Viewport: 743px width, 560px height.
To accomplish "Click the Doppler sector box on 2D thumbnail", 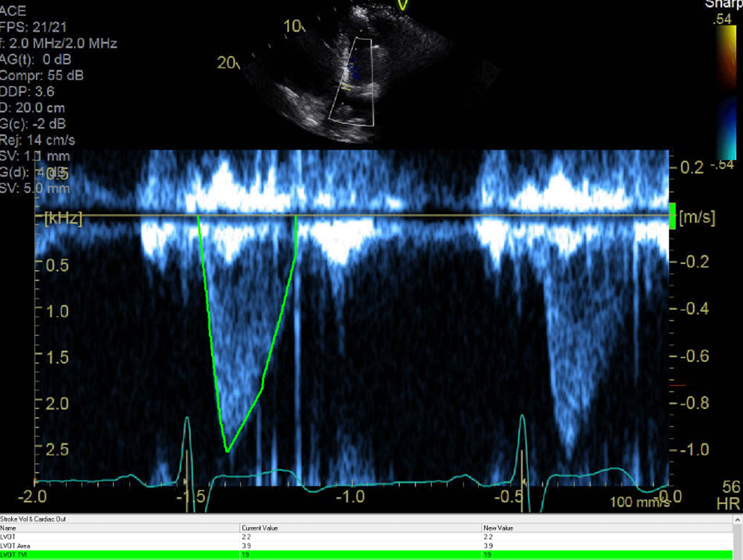I will click(x=350, y=82).
